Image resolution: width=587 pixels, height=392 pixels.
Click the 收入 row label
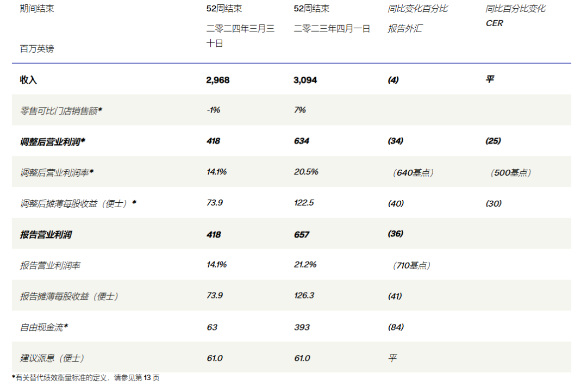[29, 80]
